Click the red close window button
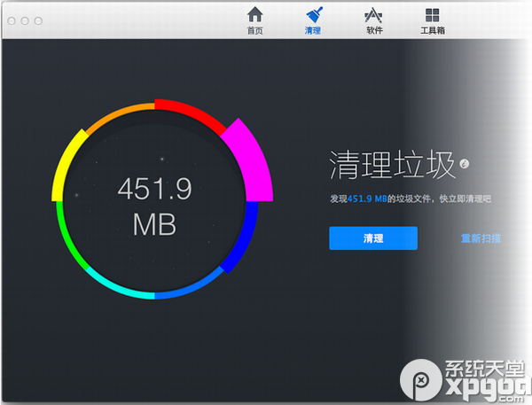Screen dimensions: 532x405 point(12,19)
